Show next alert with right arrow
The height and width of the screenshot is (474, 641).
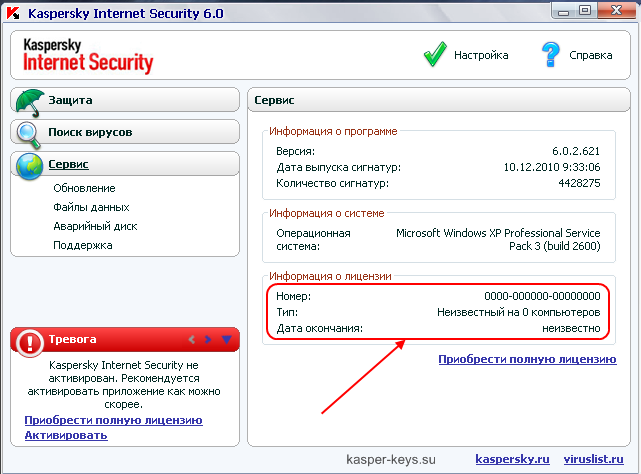[x=208, y=340]
